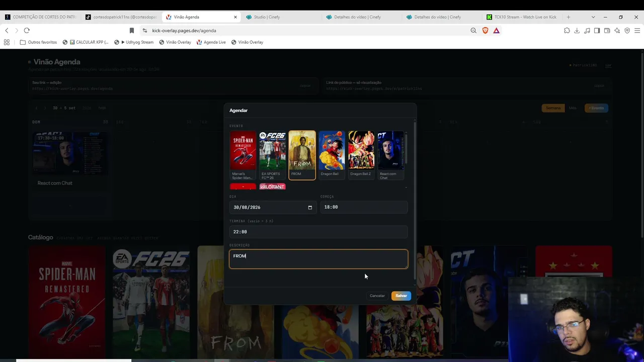644x362 pixels.
Task: Switch to the Studio | Cinefy tab
Action: (282, 17)
